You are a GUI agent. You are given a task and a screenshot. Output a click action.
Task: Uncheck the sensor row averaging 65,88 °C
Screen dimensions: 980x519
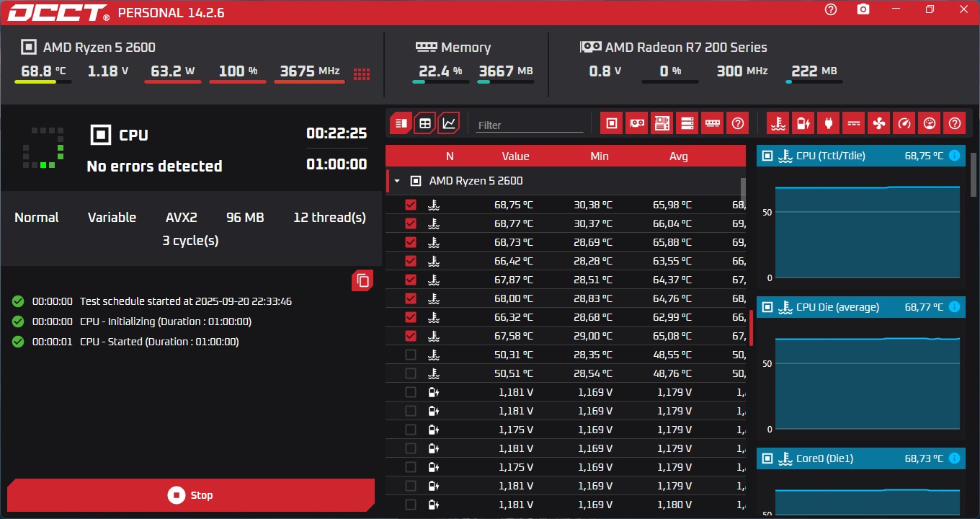[411, 242]
